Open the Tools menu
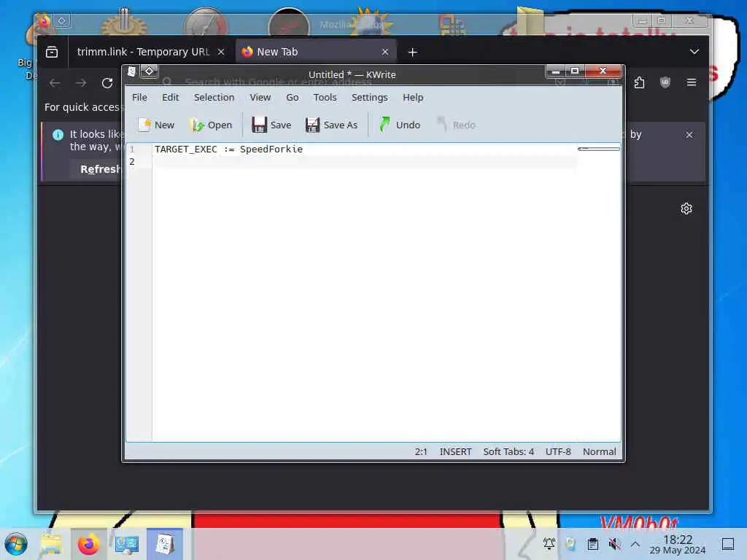The width and height of the screenshot is (747, 560). click(325, 97)
